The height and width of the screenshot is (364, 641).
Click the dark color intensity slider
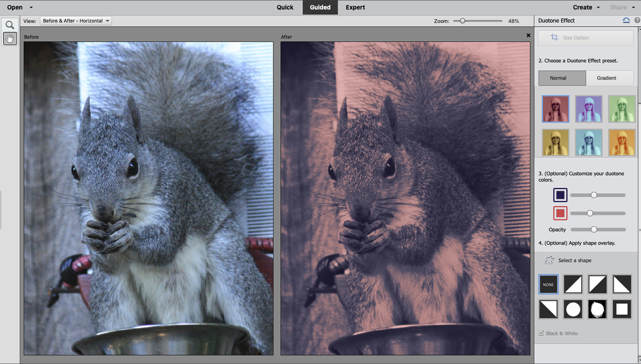pos(598,195)
